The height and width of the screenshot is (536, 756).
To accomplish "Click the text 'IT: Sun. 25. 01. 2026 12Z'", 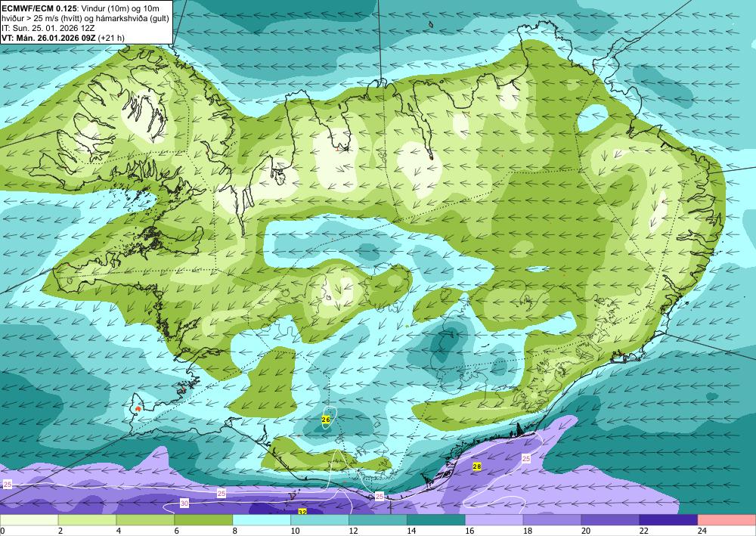I will [x=48, y=28].
